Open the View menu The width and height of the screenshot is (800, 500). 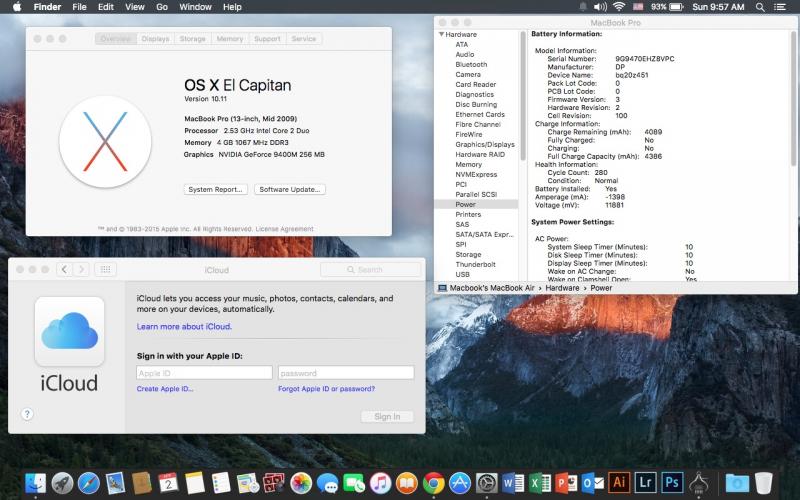tap(135, 7)
